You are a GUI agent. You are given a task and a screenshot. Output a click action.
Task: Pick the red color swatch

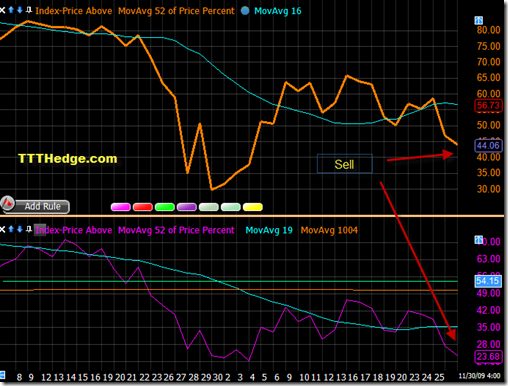143,207
